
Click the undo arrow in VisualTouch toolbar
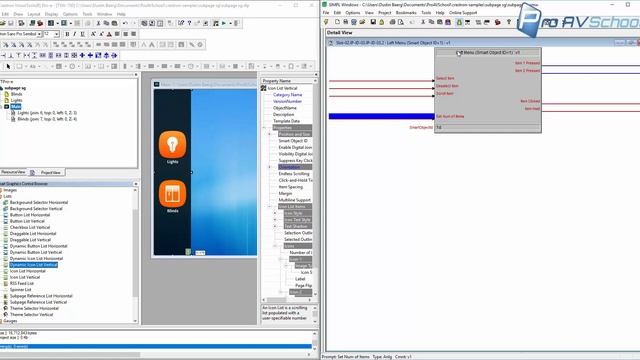tap(125, 23)
